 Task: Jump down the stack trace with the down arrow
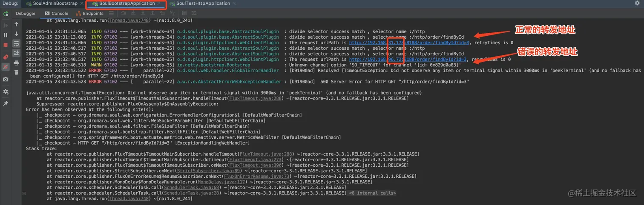[x=16, y=34]
